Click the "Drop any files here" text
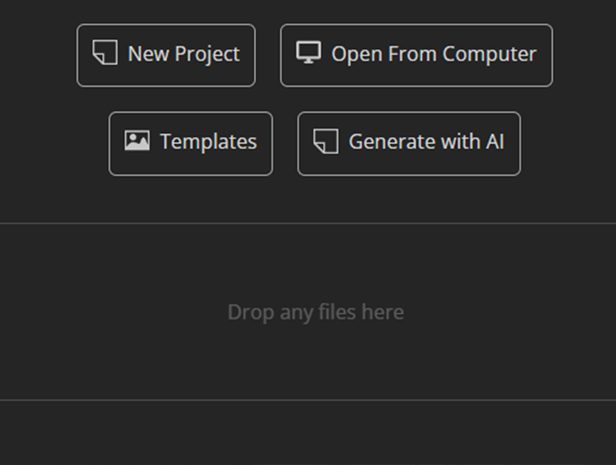This screenshot has width=616, height=465. pos(315,312)
